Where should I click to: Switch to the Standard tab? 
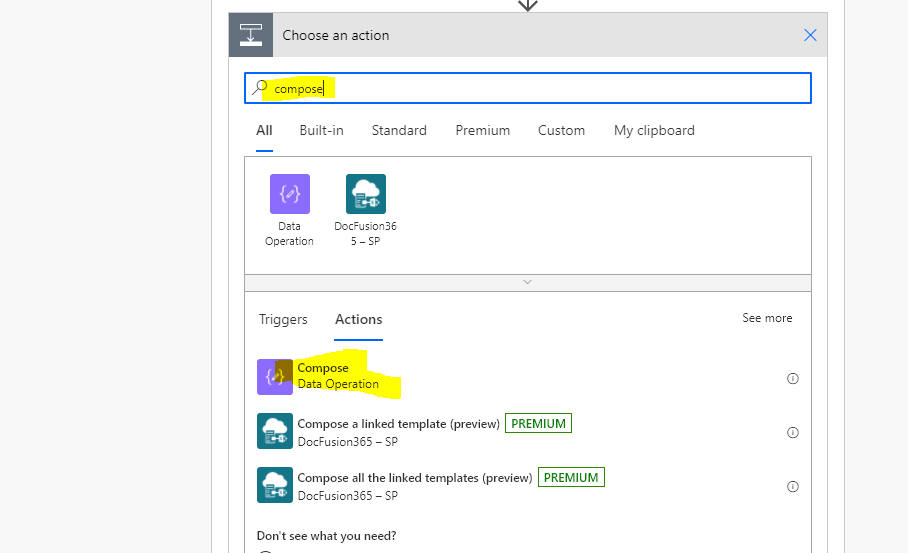(399, 130)
